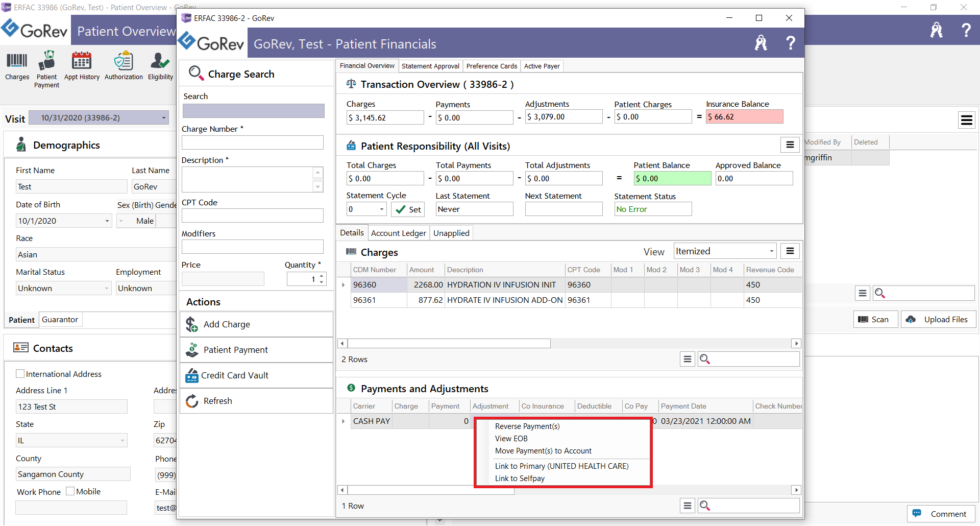Click the search icon beside 1 Row
The width and height of the screenshot is (980, 526).
(x=705, y=506)
